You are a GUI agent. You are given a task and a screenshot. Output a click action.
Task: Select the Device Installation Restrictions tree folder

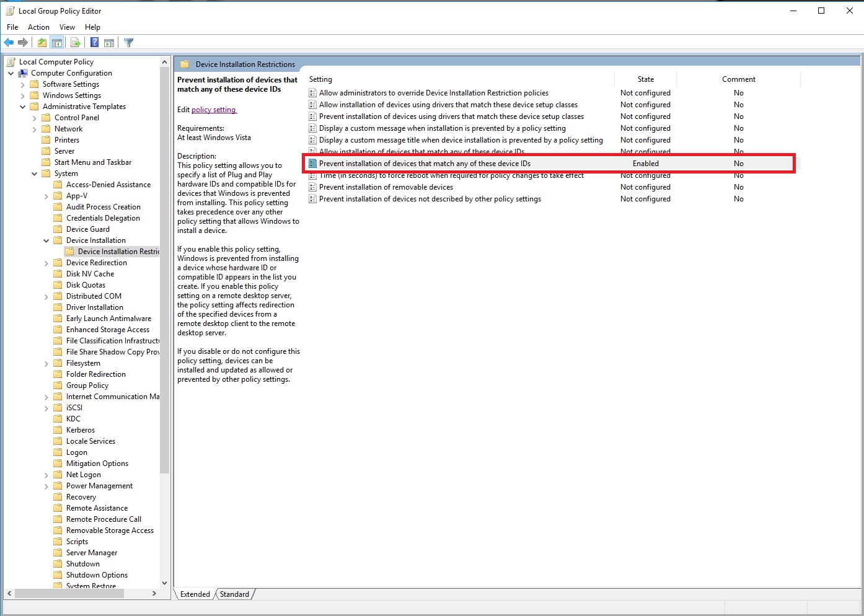(x=118, y=252)
